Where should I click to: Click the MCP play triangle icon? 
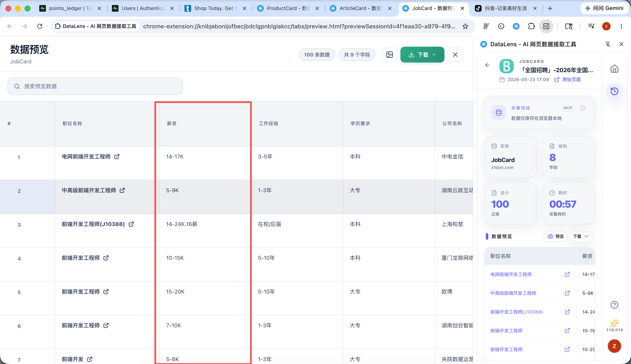583,108
